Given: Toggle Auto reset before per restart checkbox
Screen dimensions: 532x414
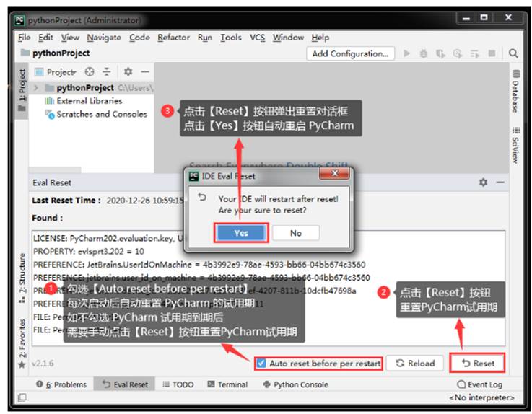Looking at the screenshot, I should coord(261,364).
